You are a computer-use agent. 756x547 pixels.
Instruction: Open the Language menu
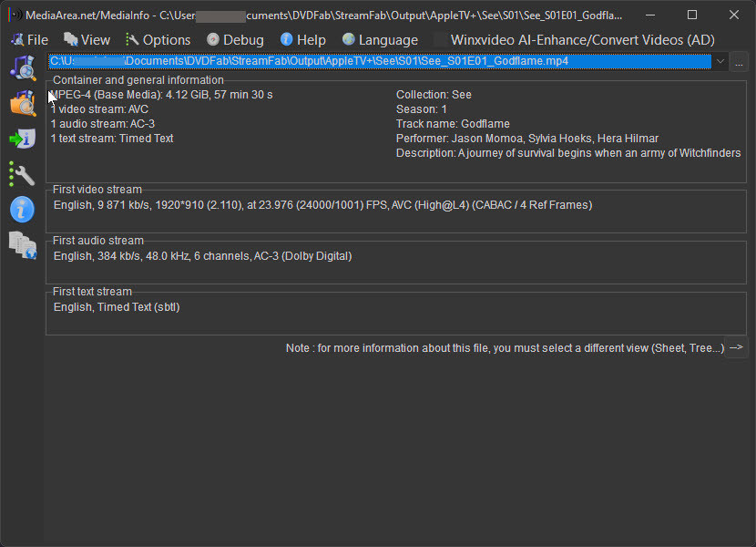click(380, 40)
